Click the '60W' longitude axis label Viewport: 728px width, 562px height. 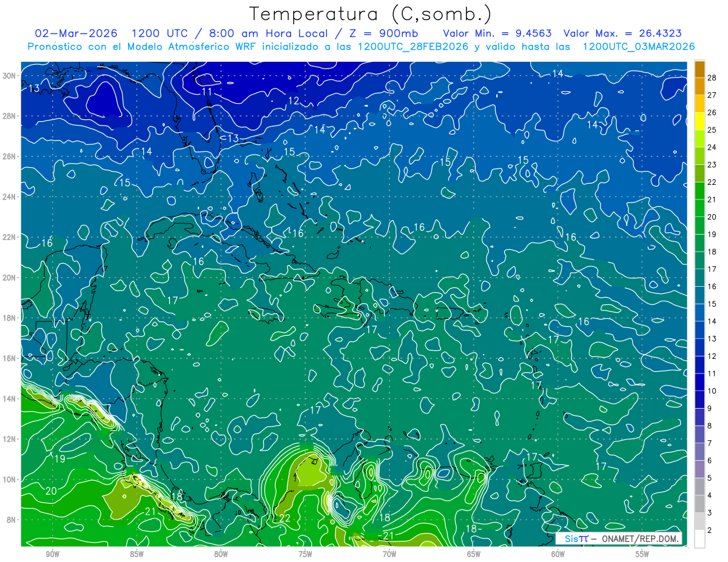click(558, 554)
